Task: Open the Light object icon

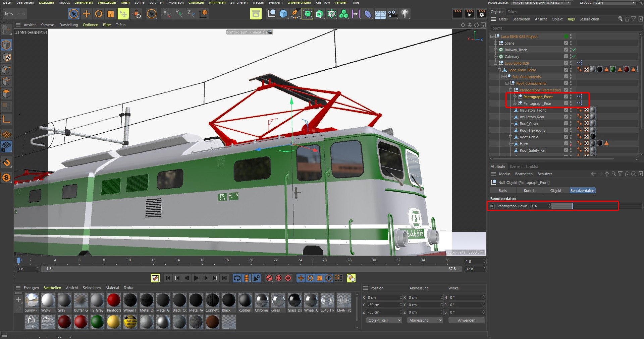Action: [405, 14]
